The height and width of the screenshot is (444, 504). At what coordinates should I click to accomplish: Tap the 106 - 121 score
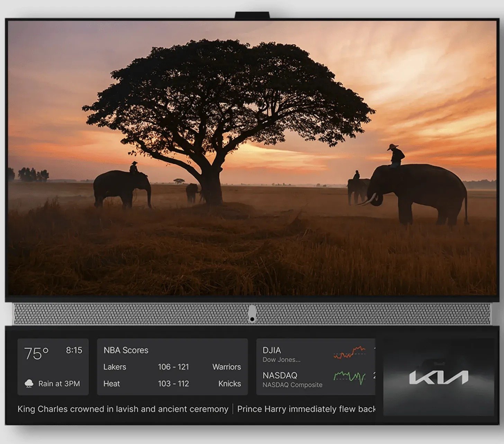(173, 367)
